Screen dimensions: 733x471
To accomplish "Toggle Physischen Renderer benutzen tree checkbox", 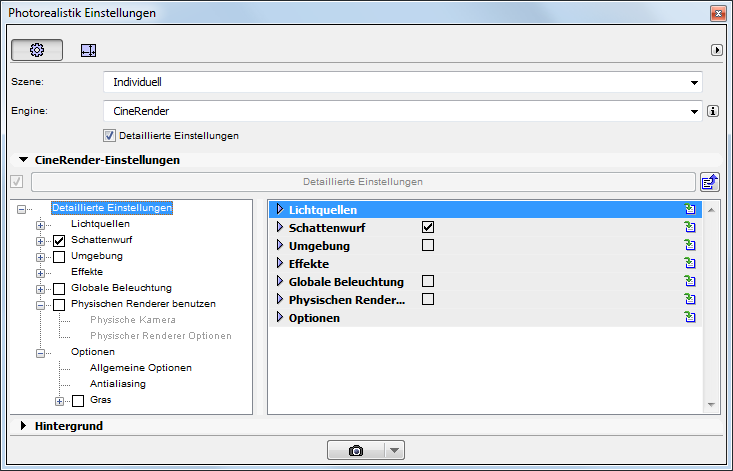I will pos(59,305).
